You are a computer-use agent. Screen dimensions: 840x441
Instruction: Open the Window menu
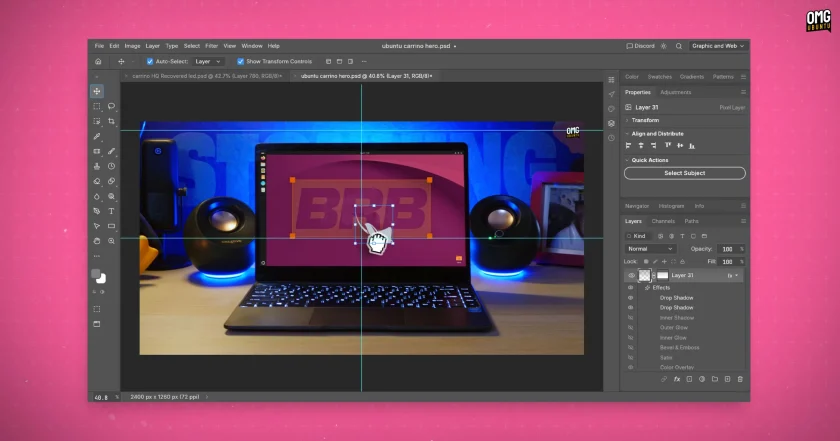(252, 46)
